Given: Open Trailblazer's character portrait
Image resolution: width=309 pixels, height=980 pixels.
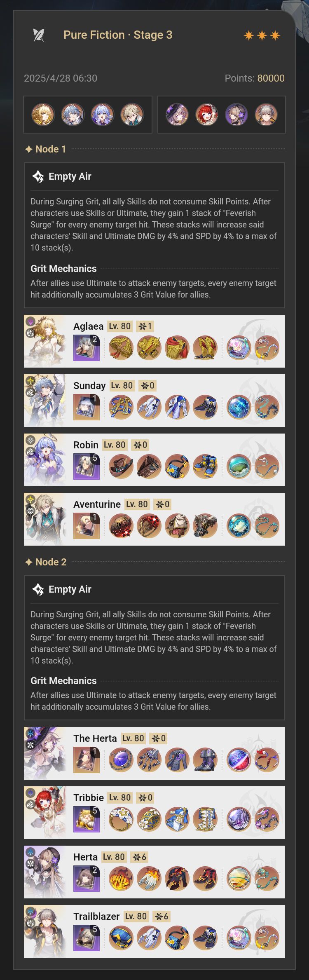Looking at the screenshot, I should point(45,931).
